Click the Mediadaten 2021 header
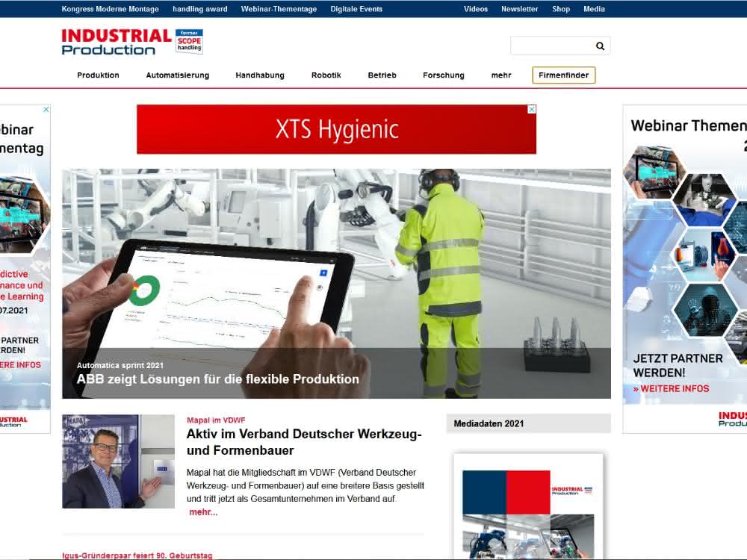747x560 pixels. coord(528,423)
